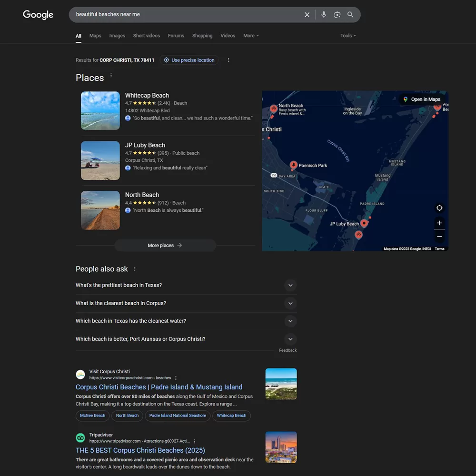Click the 14802 Whitecap Blvd address
The width and height of the screenshot is (476, 476).
click(x=147, y=110)
